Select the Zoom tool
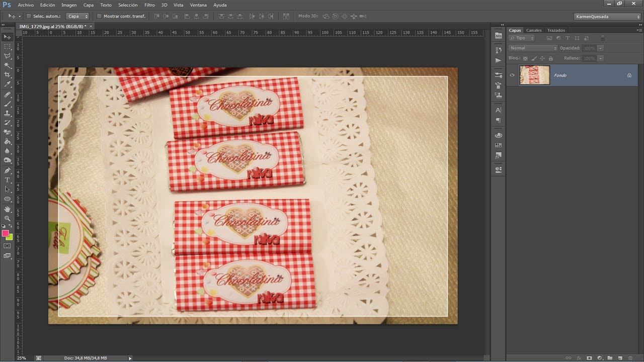 (8, 218)
